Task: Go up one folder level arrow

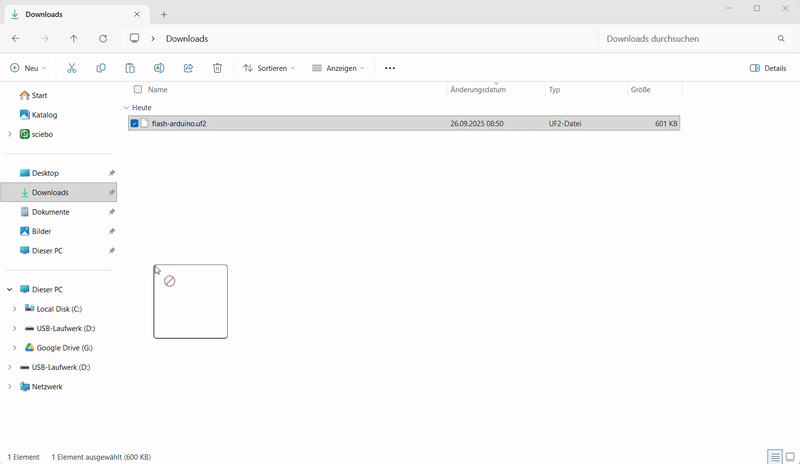Action: 74,39
